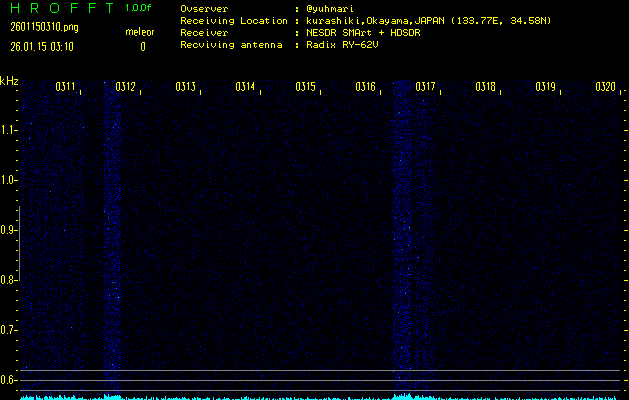Click the date stamp 26.01.15 03:10
This screenshot has width=629, height=400.
[42, 47]
